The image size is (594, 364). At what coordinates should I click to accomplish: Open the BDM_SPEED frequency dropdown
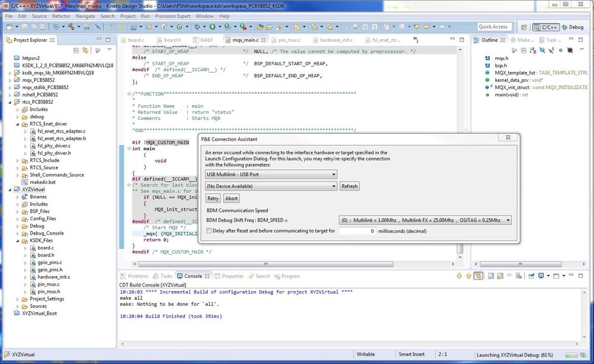coord(425,220)
